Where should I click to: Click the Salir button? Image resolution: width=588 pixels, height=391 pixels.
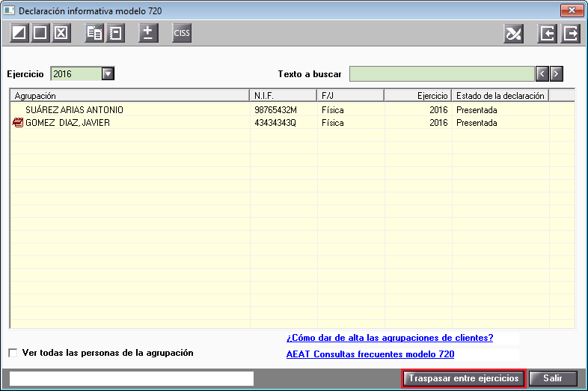coord(553,378)
